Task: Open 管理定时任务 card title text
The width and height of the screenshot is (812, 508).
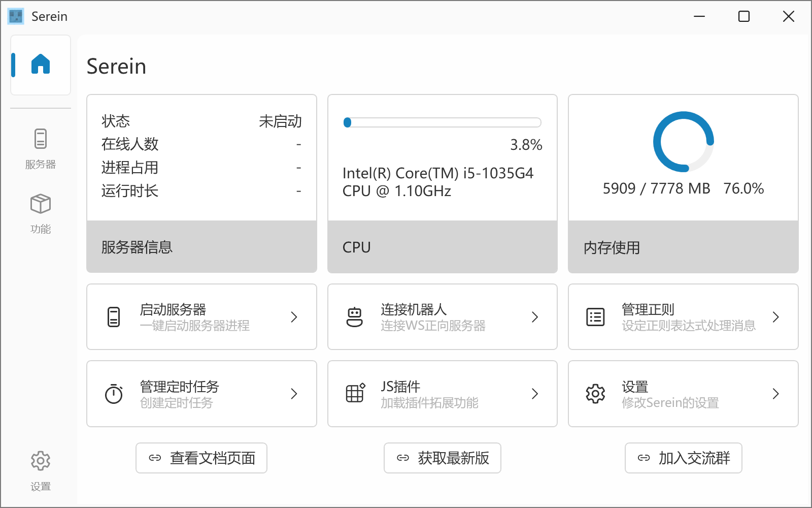Action: pyautogui.click(x=180, y=387)
